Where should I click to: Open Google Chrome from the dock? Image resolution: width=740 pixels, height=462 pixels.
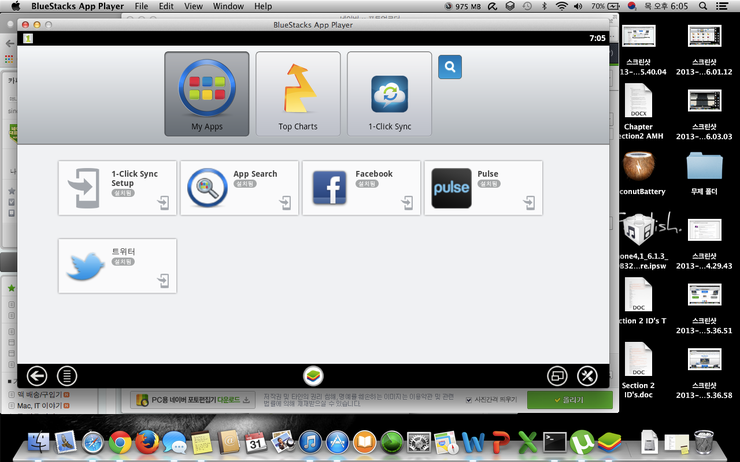[x=120, y=443]
